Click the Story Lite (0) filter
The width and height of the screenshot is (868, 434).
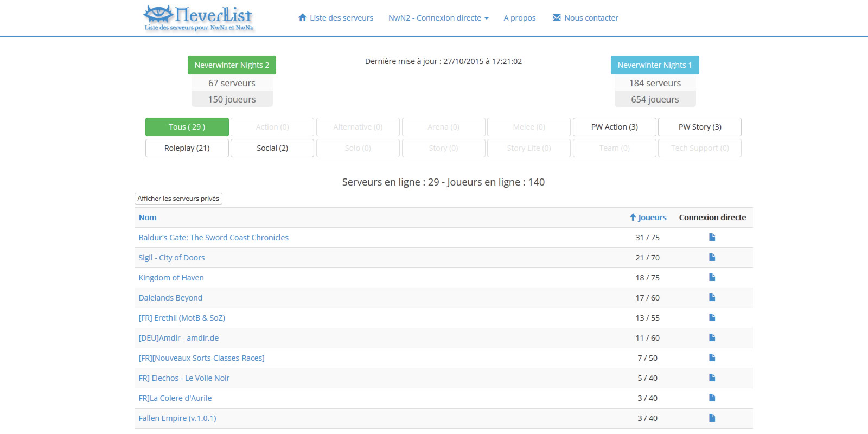pos(529,148)
